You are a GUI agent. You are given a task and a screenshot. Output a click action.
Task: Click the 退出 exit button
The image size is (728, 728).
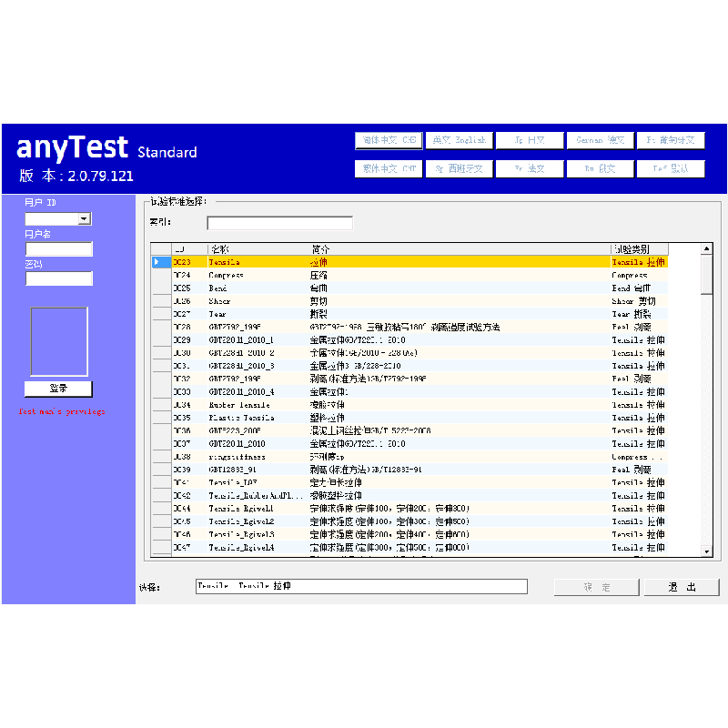click(681, 588)
